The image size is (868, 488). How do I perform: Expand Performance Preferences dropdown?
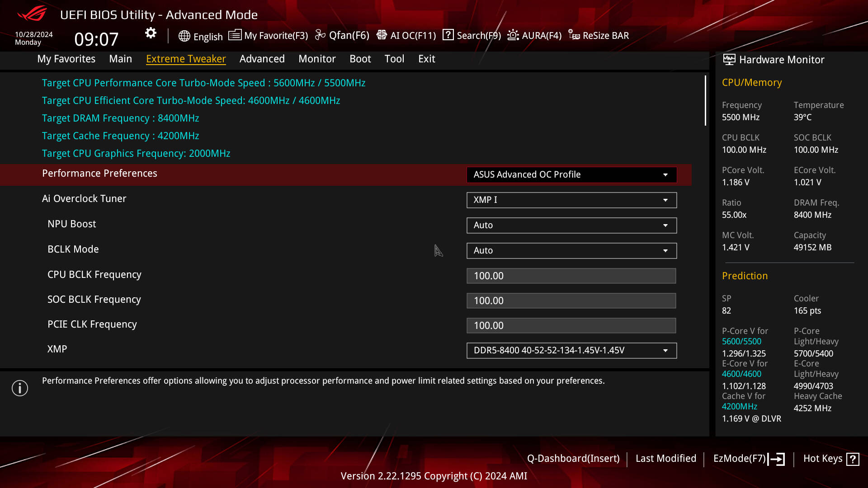point(571,175)
